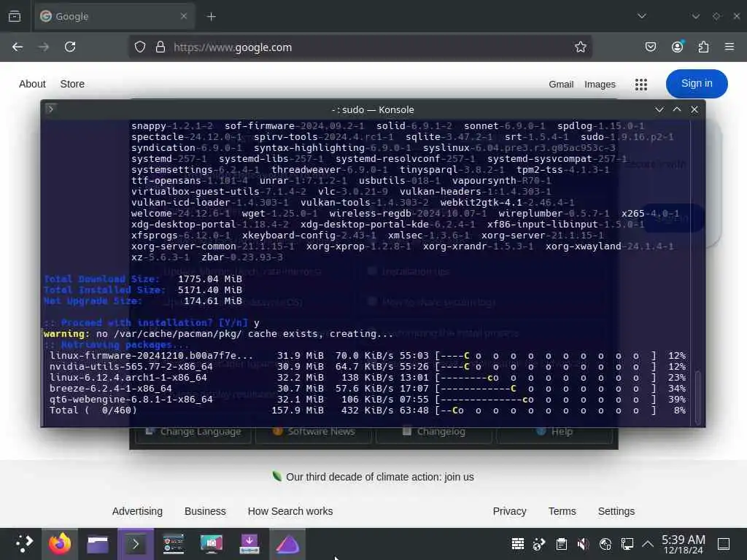
Task: Click the blue Sign in button
Action: [697, 84]
